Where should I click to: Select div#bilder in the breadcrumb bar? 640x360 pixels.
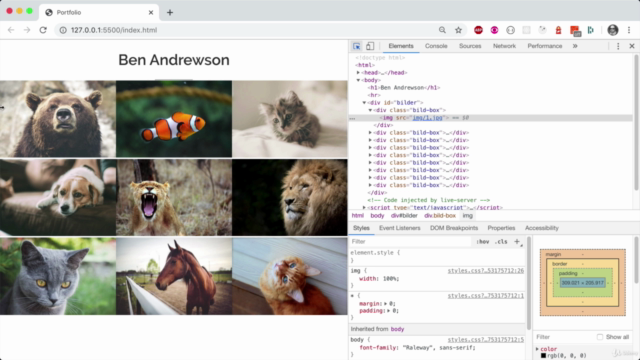[404, 216]
